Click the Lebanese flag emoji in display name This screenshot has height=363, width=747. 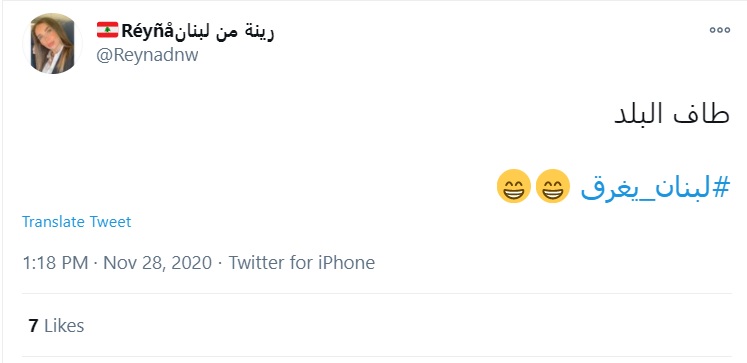(108, 30)
